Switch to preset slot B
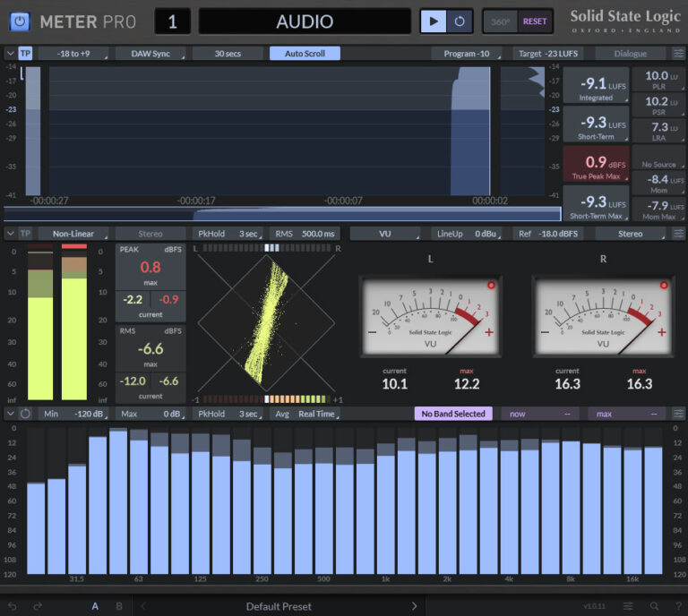 tap(119, 606)
